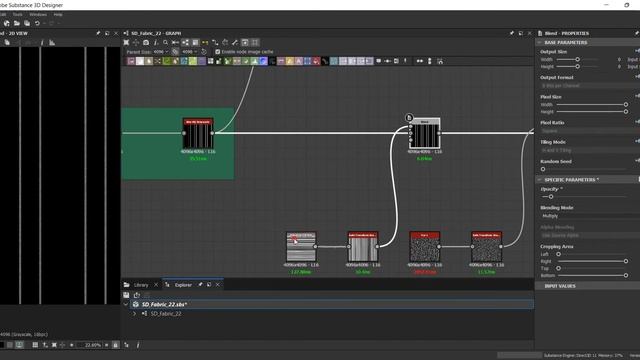
Task: Toggle Enable node image cache checkbox
Action: [x=218, y=52]
